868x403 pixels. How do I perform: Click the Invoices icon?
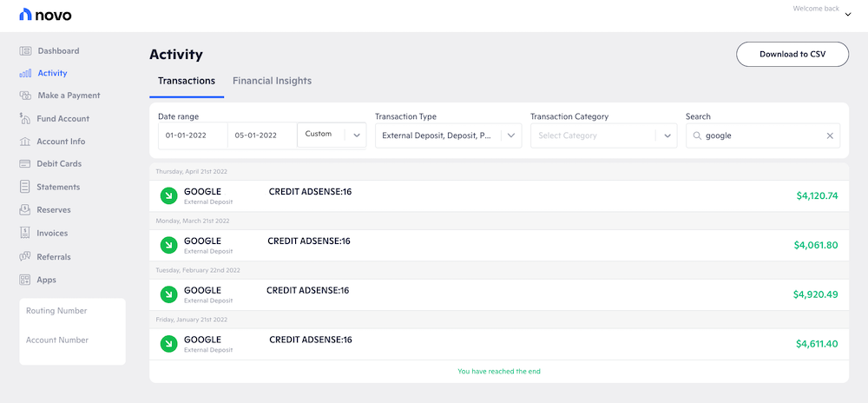(x=25, y=233)
